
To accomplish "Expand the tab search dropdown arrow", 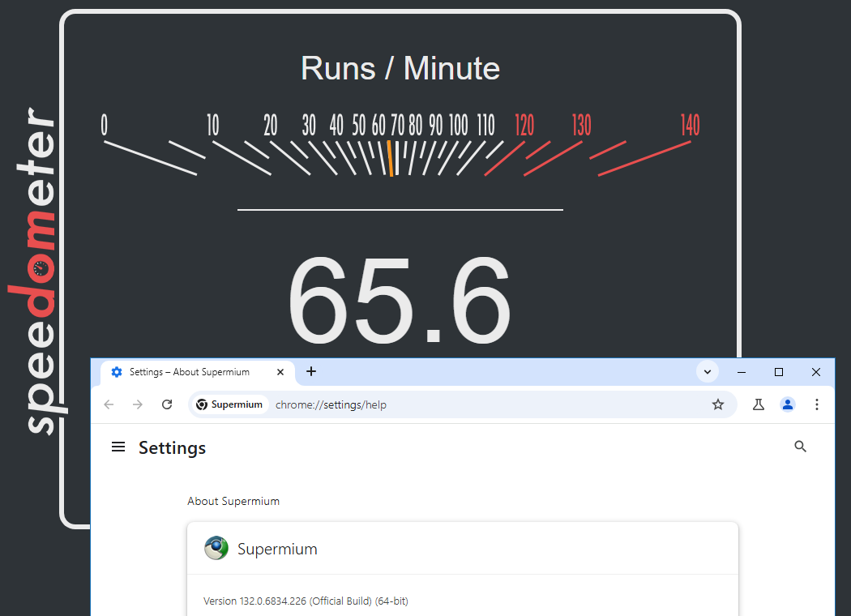I will tap(708, 372).
